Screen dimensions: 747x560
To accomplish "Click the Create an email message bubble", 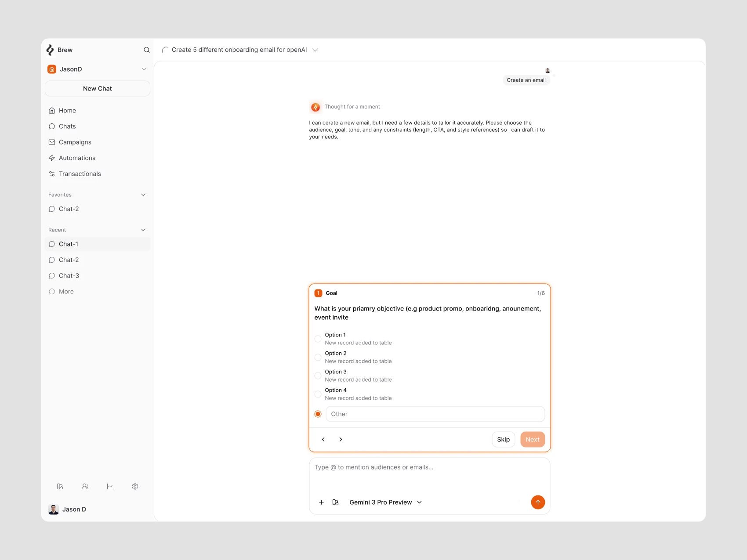I will pos(526,80).
